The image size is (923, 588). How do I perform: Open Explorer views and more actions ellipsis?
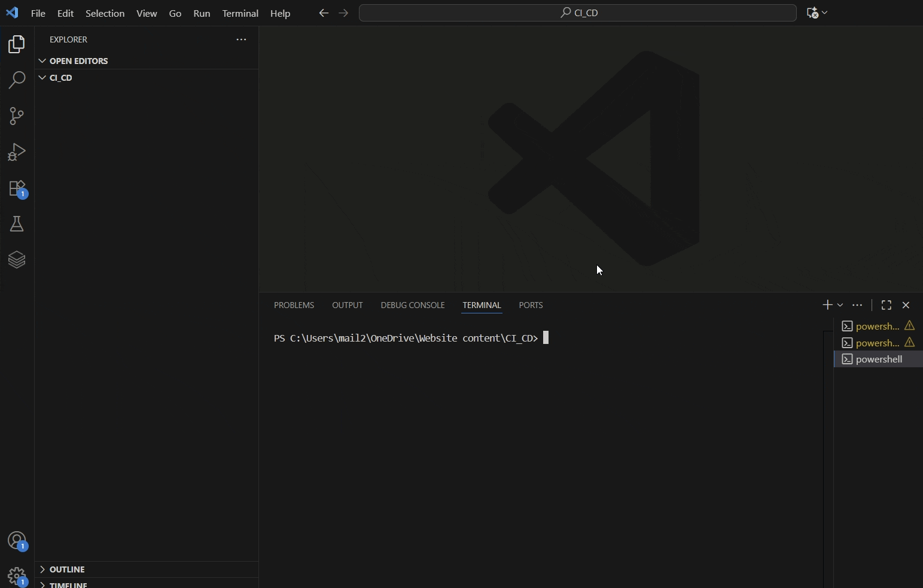(241, 39)
